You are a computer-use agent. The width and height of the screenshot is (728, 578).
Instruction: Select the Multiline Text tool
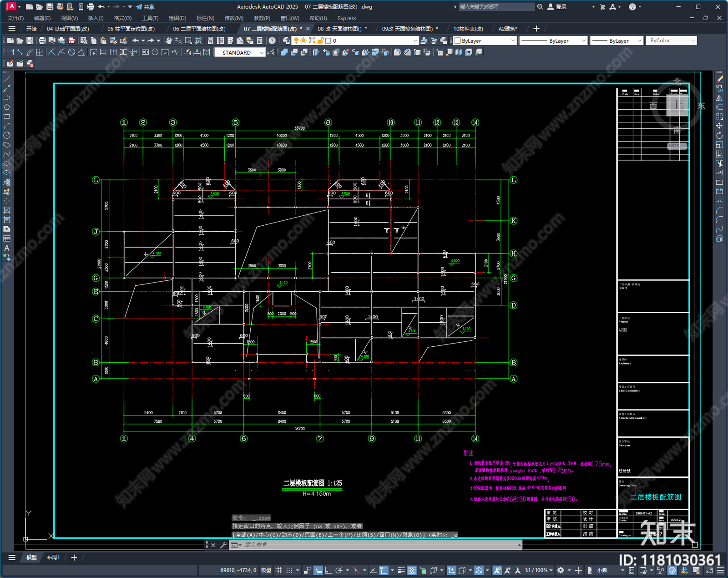click(7, 248)
